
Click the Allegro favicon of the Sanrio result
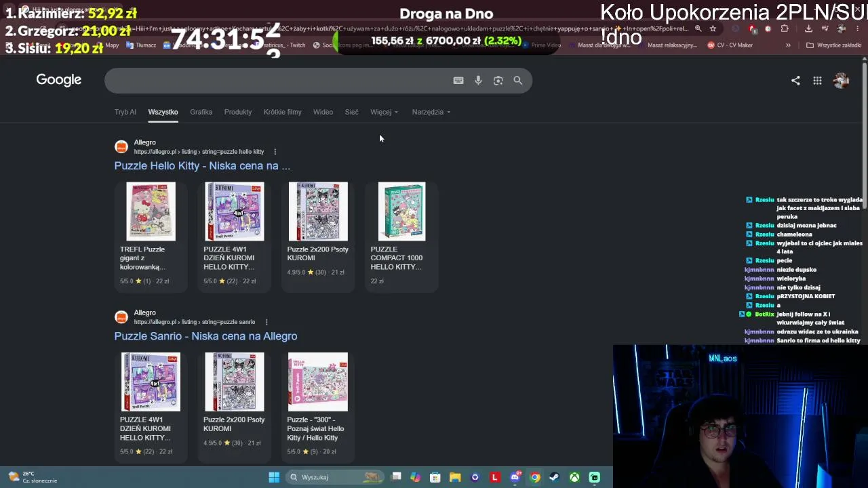pos(121,317)
